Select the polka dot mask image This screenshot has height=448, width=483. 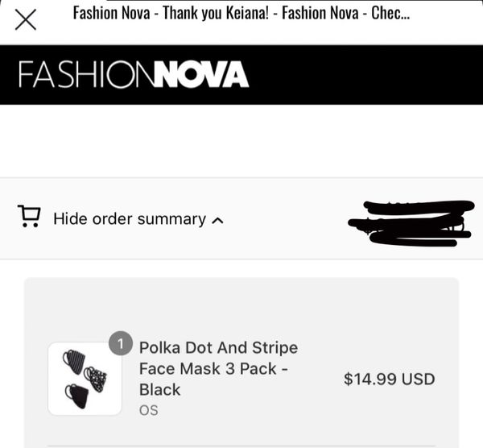[x=96, y=378]
